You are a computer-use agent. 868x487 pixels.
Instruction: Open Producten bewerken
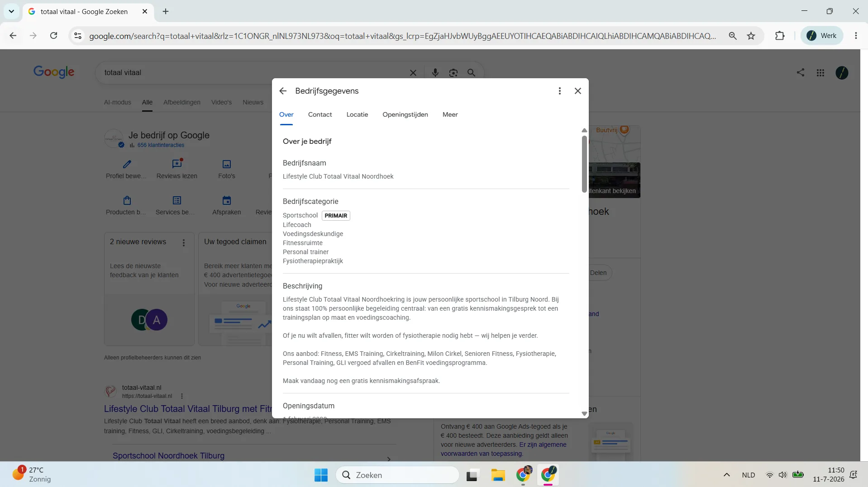click(x=126, y=205)
